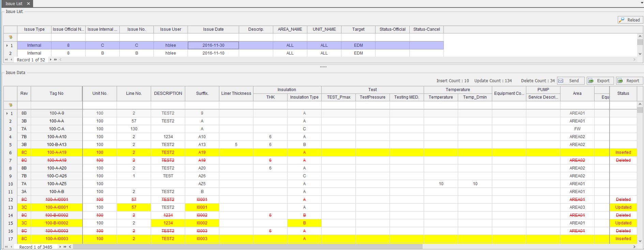Sort by the Issue Date column header

213,29
